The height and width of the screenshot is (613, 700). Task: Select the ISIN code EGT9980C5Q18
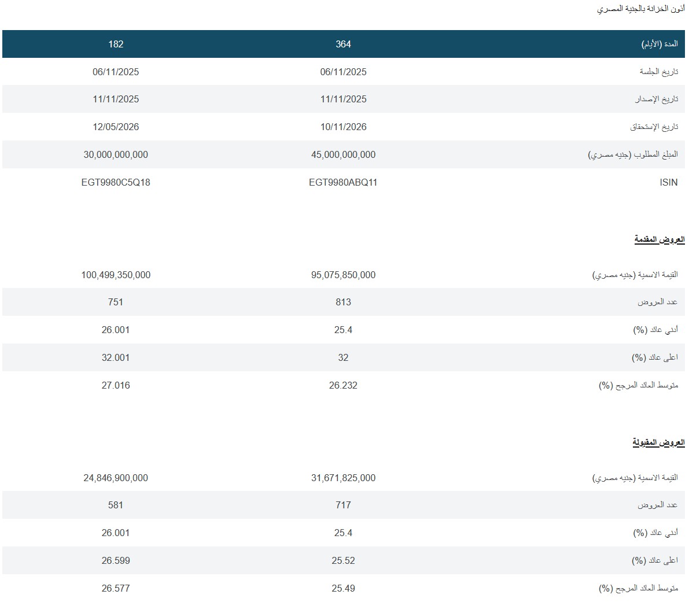click(x=116, y=182)
